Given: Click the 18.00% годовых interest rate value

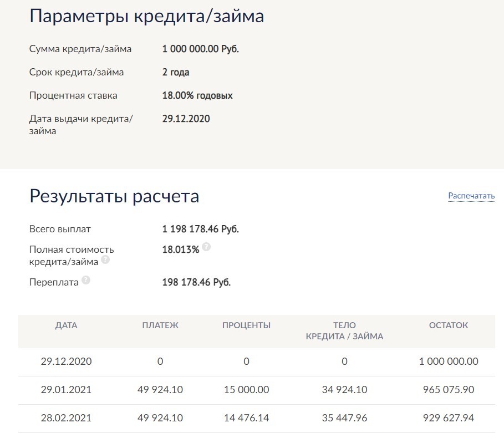Looking at the screenshot, I should tap(197, 95).
